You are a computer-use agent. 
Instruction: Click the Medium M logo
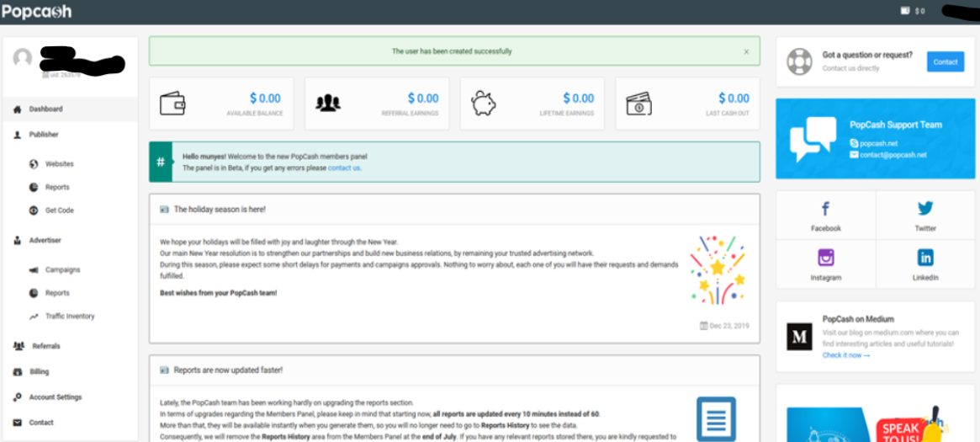tap(799, 337)
